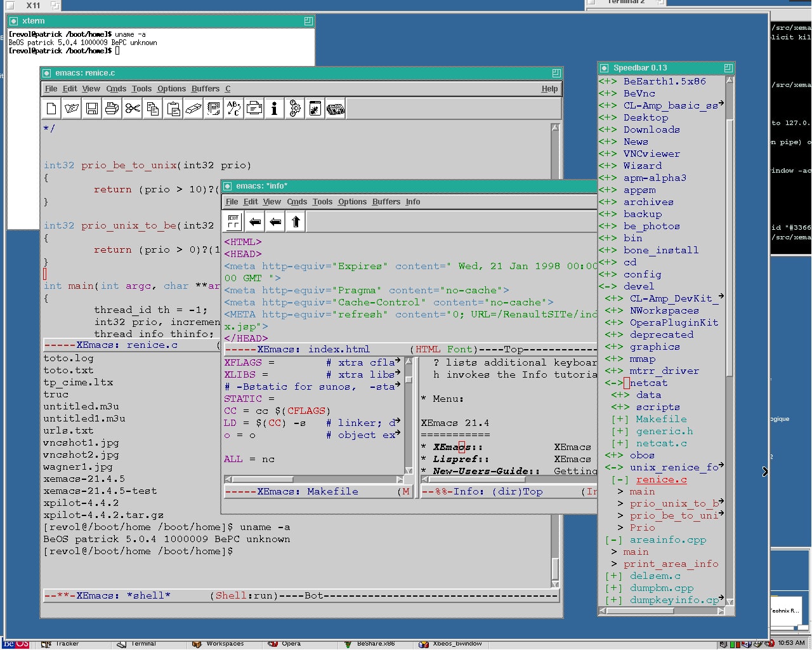The height and width of the screenshot is (650, 812).
Task: Open the Options menu in info window
Action: (x=352, y=202)
